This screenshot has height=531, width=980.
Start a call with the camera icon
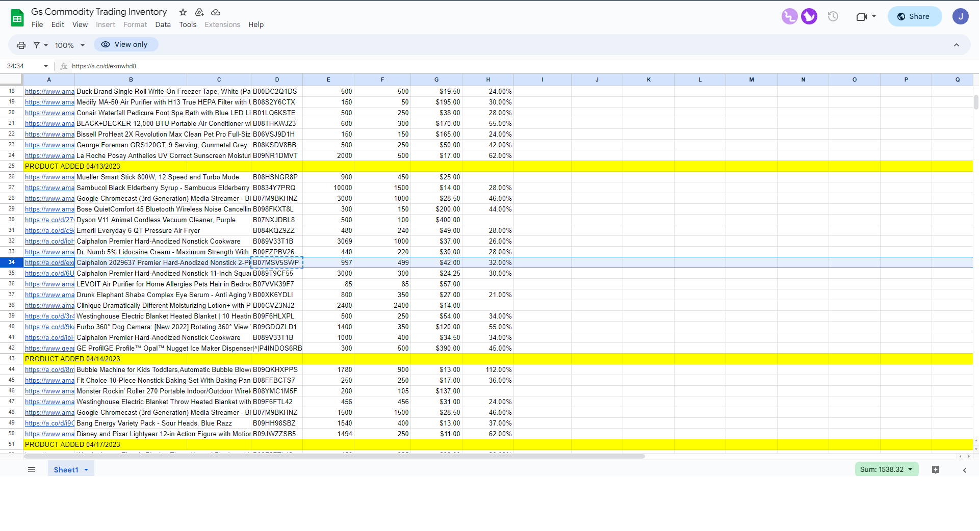pos(861,17)
